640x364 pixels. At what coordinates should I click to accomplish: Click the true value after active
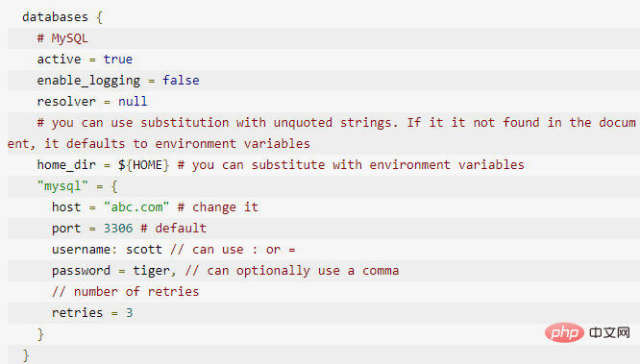tap(118, 60)
